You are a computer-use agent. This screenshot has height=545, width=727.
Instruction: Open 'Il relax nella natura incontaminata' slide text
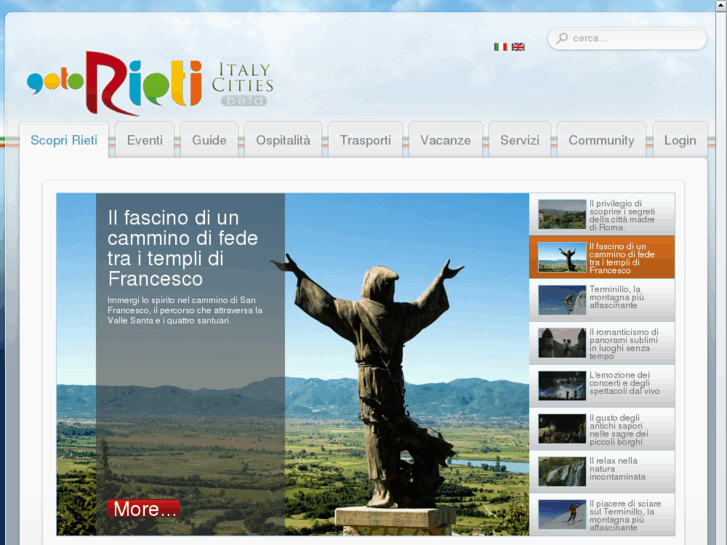tap(617, 468)
